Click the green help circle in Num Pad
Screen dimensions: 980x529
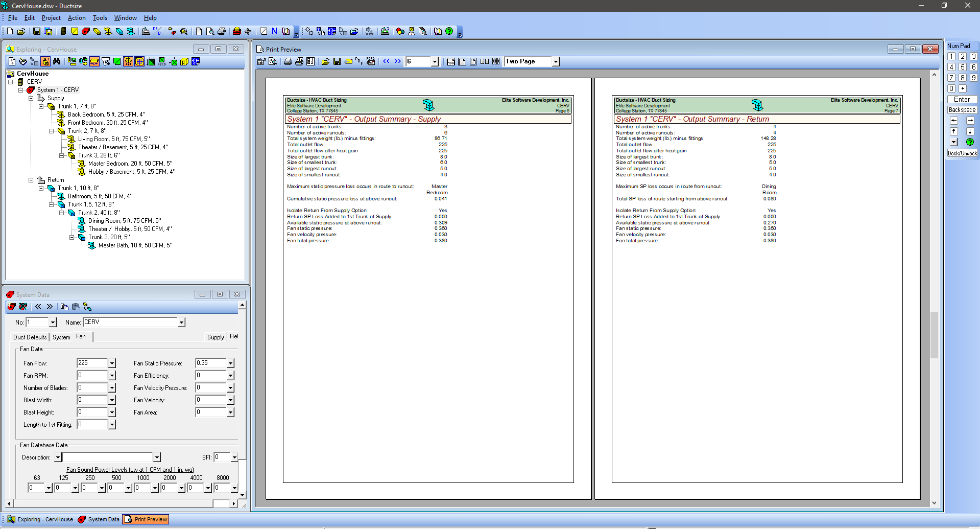[x=970, y=142]
